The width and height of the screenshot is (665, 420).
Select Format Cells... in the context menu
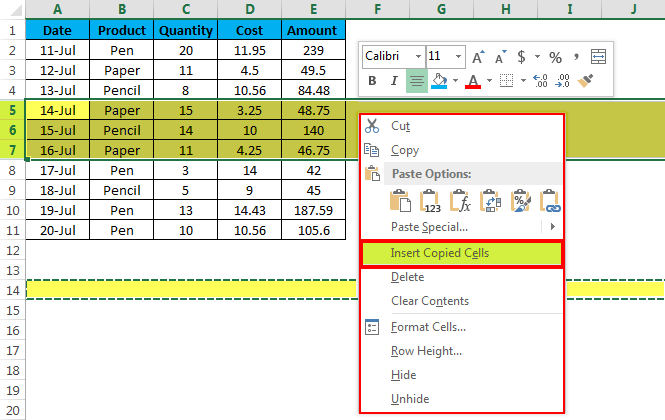coord(428,327)
